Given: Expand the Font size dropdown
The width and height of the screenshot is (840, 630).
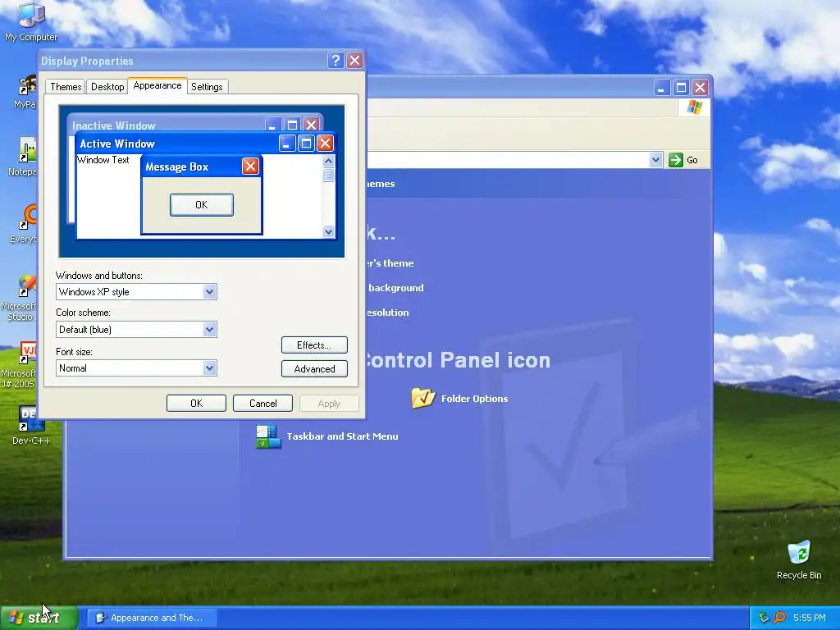Looking at the screenshot, I should [x=209, y=368].
